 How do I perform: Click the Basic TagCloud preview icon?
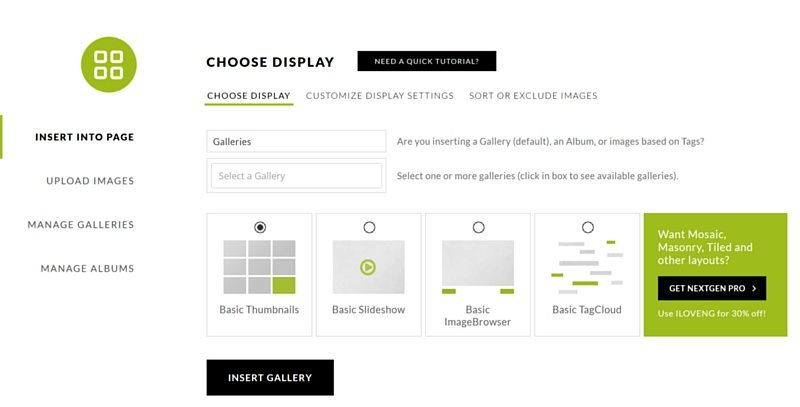click(587, 267)
